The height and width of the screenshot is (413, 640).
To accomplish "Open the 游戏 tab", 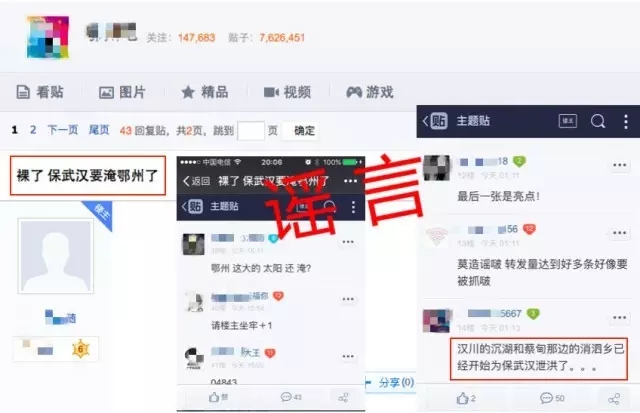I will pyautogui.click(x=370, y=92).
